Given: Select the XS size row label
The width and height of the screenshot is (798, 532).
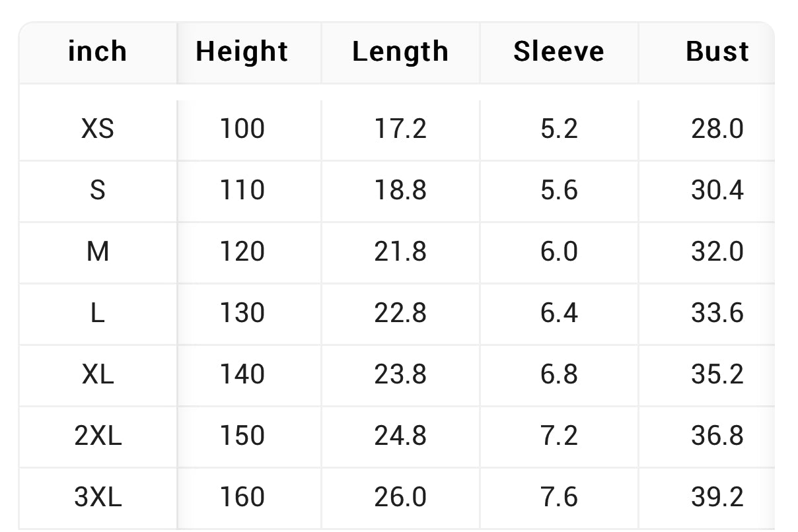Looking at the screenshot, I should 97,128.
